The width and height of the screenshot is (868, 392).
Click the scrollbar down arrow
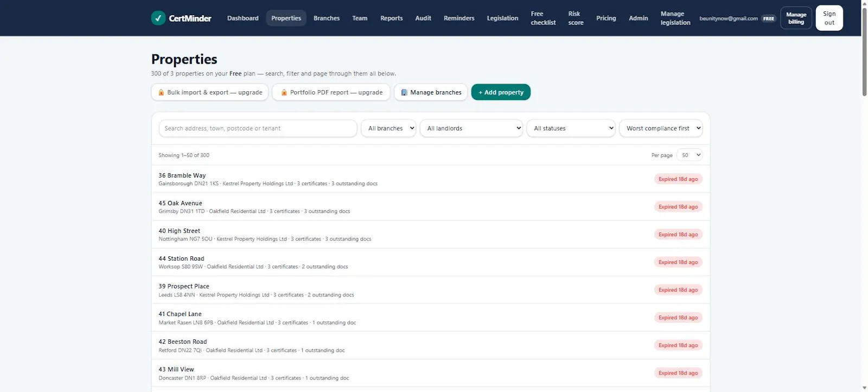pyautogui.click(x=864, y=388)
